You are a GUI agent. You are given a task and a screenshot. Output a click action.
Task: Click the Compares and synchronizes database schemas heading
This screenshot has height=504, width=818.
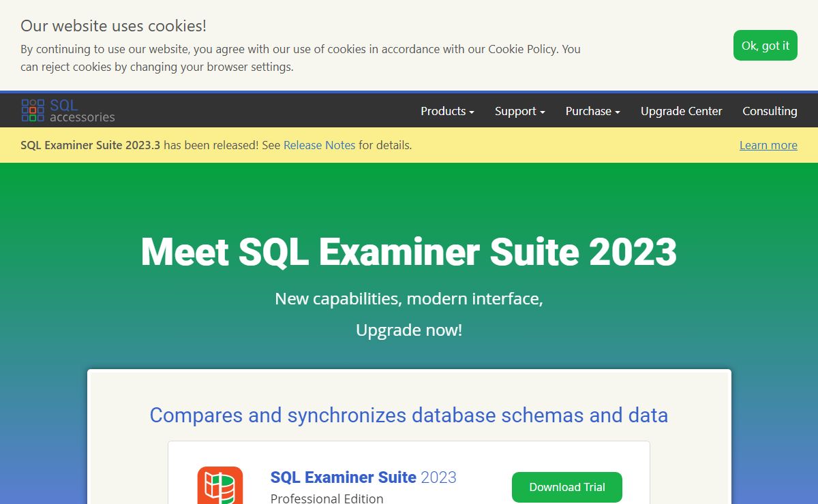click(409, 415)
